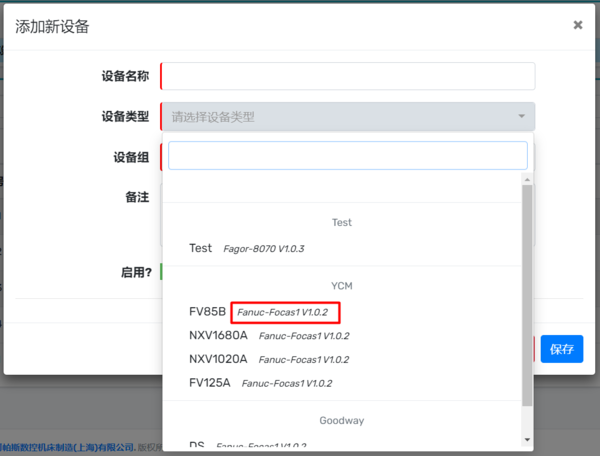Viewport: 600px width, 456px height.
Task: Click the dropdown arrow of 设备类型
Action: coord(521,117)
